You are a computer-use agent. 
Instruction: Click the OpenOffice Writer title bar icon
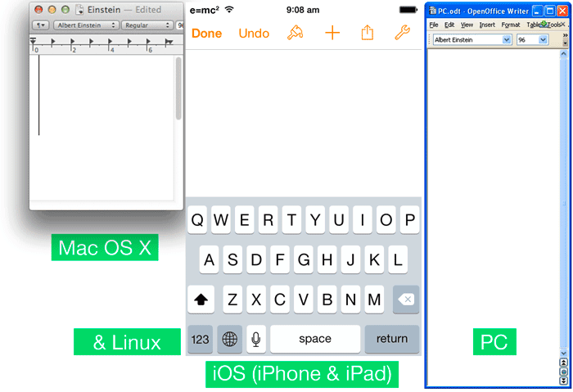coord(433,11)
